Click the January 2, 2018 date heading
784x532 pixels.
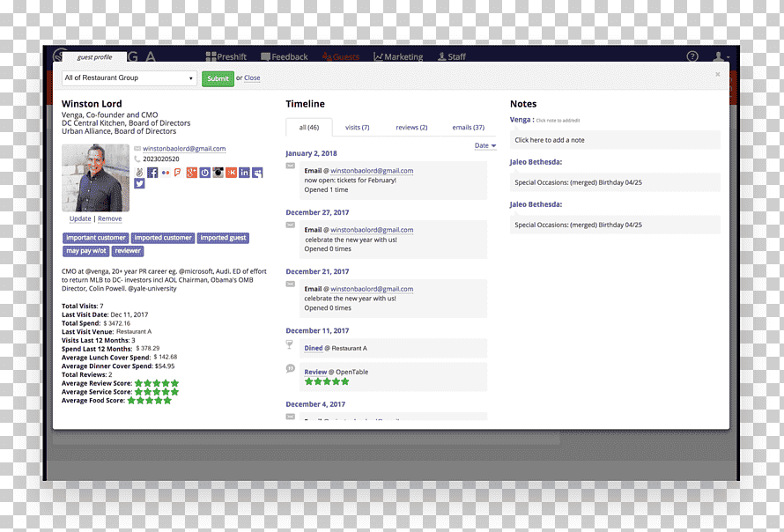[x=311, y=153]
